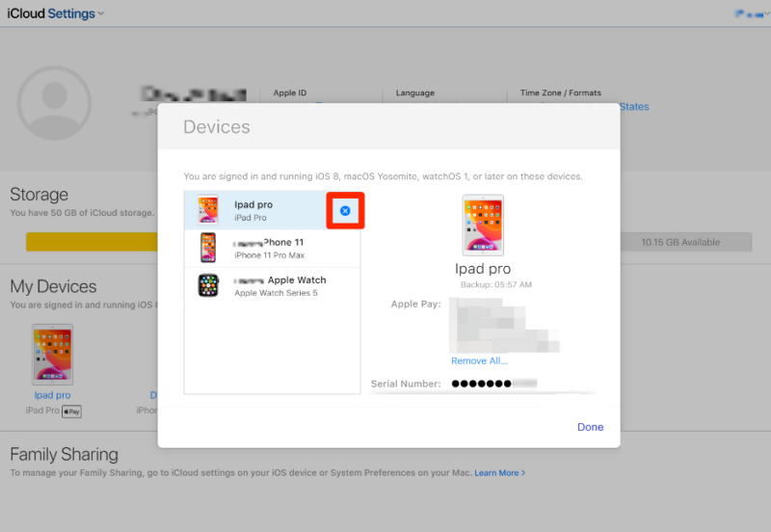Click the Apple Watch icon in the device list

pyautogui.click(x=208, y=285)
